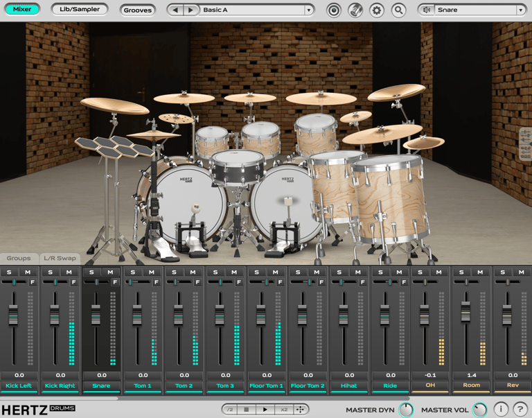
Task: Select the Floor Tom 2 channel label
Action: click(308, 385)
